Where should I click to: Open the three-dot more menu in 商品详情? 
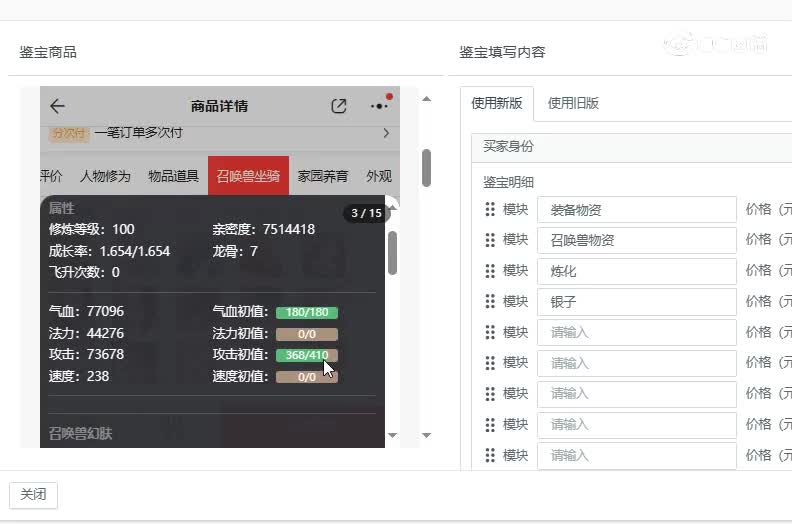click(x=379, y=106)
